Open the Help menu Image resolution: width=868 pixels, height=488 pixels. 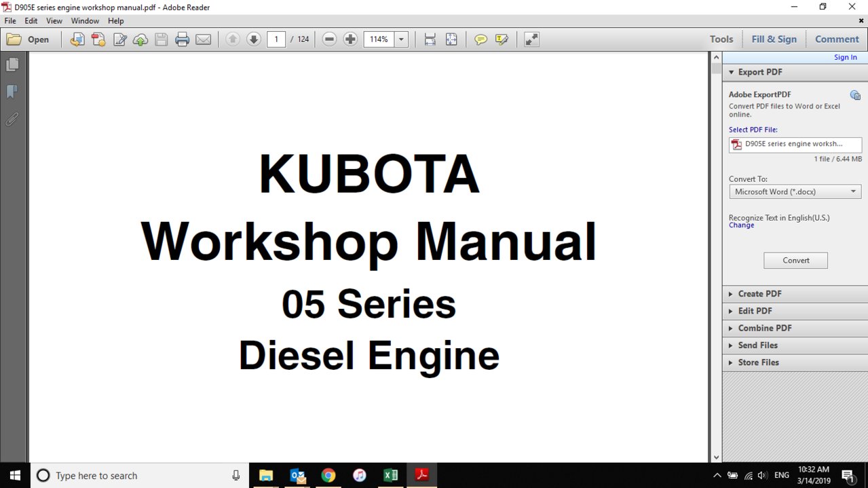coord(115,21)
